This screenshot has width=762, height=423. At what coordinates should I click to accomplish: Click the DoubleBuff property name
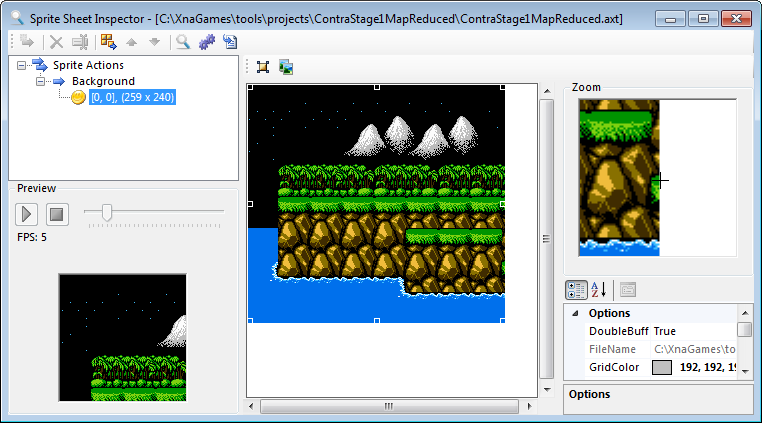(619, 331)
